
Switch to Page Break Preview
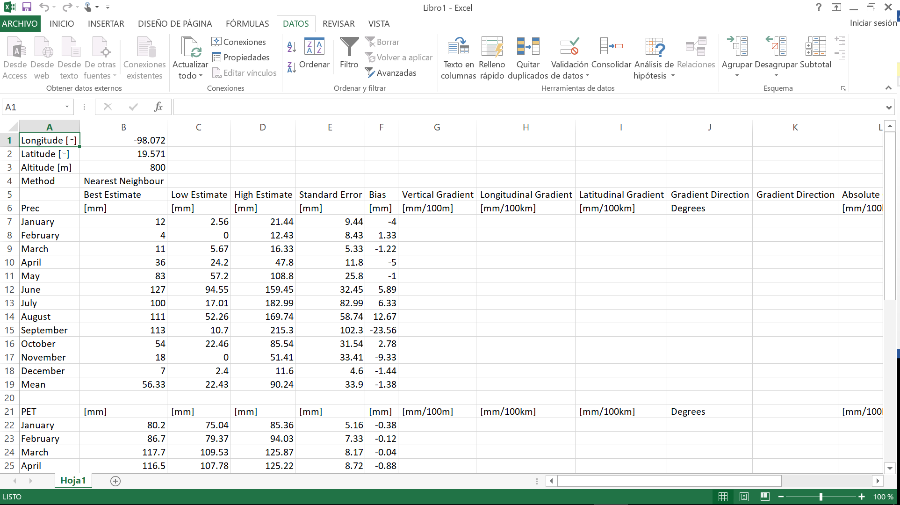click(765, 496)
